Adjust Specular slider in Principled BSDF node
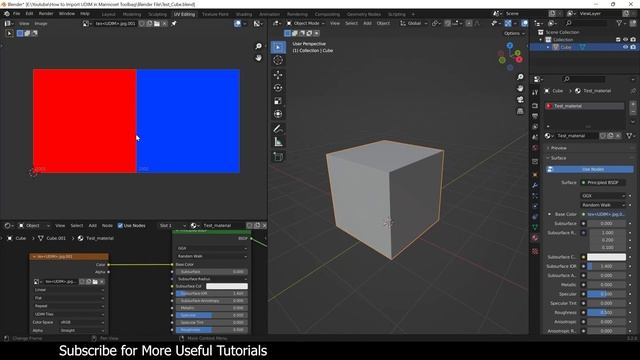 (212, 316)
